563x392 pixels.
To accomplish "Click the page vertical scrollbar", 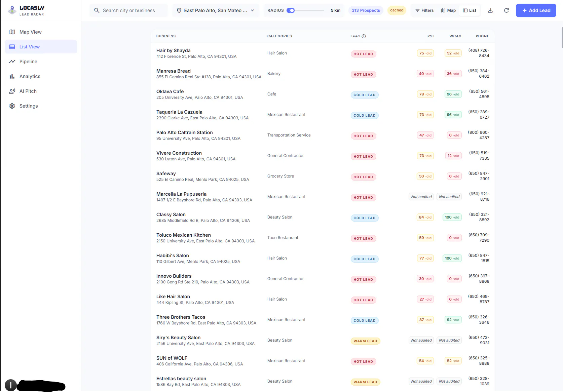I will point(562,38).
